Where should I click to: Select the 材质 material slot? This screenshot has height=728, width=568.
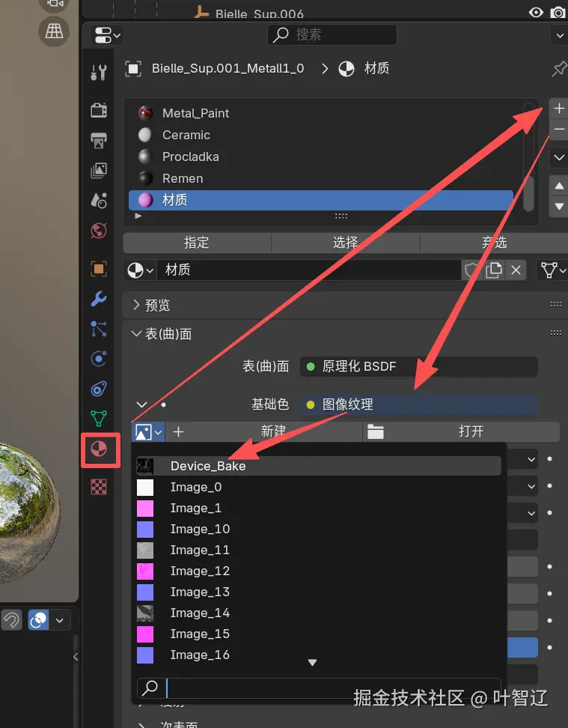click(320, 200)
